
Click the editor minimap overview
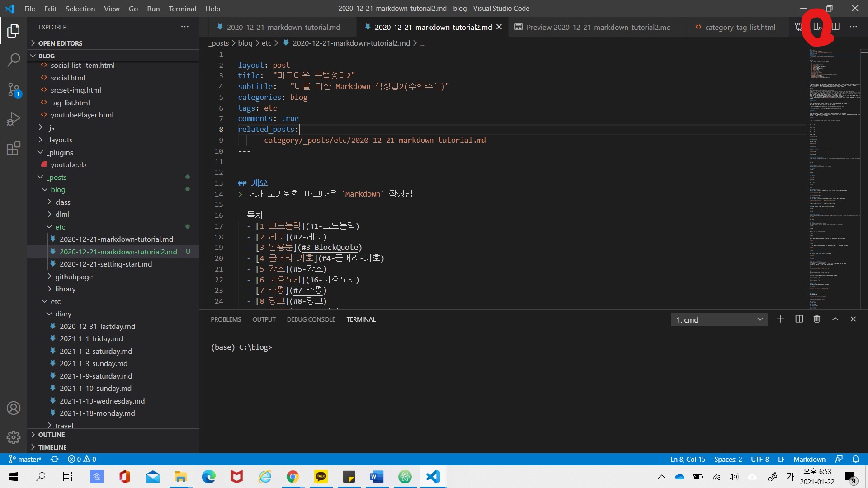tap(835, 179)
